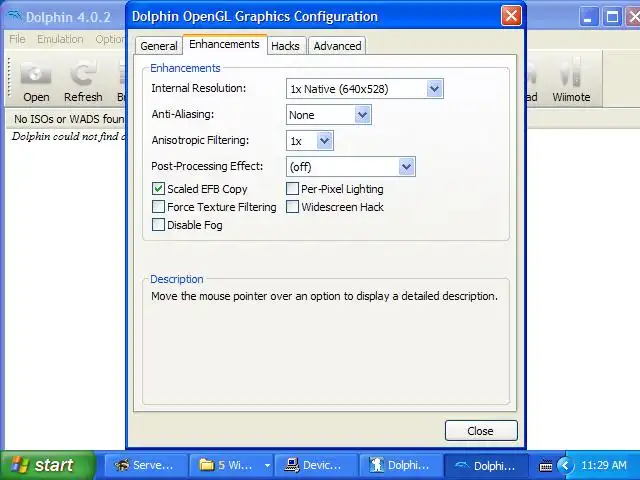640x480 pixels.
Task: Click 'Dolphin could not find' message text
Action: 69,136
